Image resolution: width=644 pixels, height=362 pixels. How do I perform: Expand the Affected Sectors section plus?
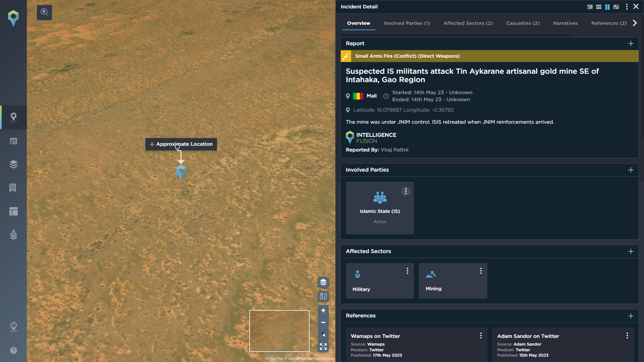(631, 251)
